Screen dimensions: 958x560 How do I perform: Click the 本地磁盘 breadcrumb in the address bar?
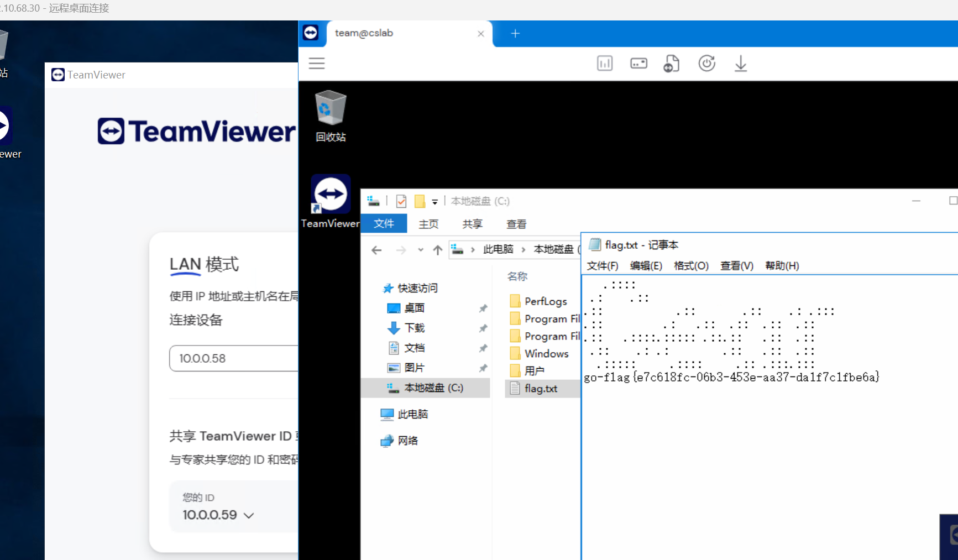point(554,249)
